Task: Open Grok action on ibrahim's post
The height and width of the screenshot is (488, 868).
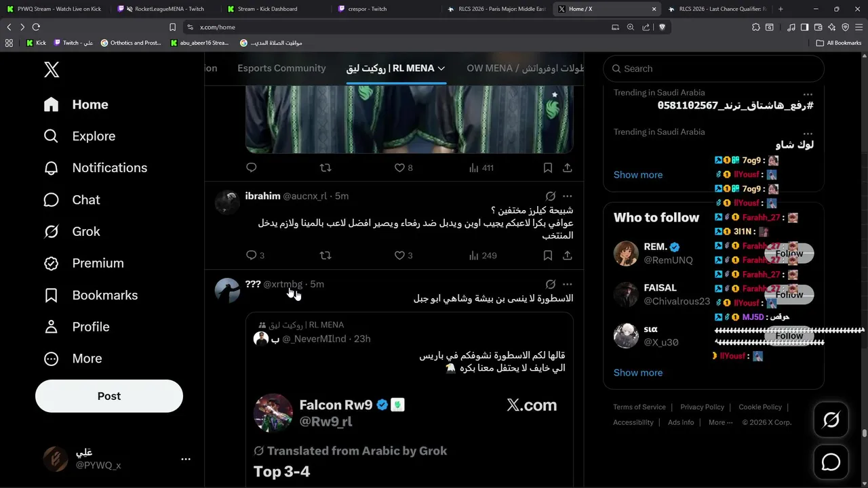Action: pyautogui.click(x=551, y=196)
